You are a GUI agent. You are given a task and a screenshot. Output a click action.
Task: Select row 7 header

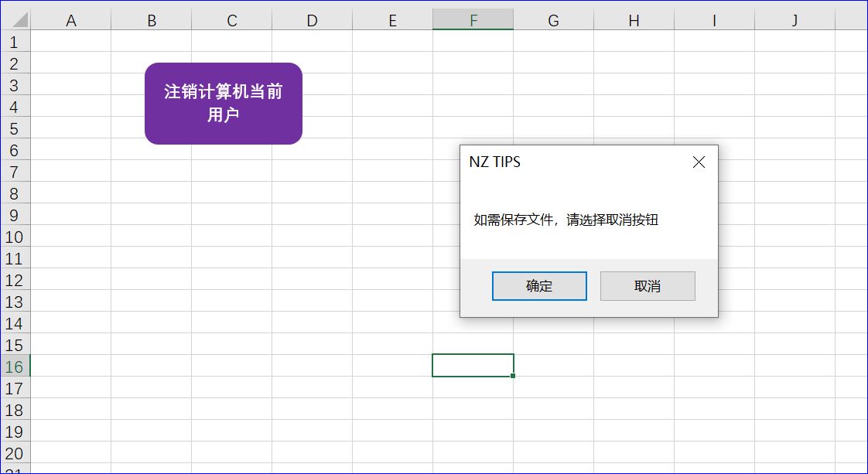15,172
